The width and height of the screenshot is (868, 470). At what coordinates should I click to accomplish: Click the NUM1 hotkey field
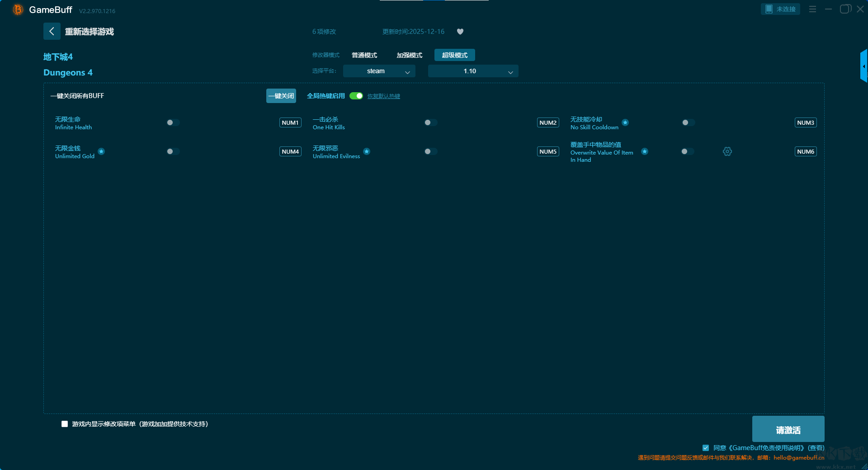290,122
